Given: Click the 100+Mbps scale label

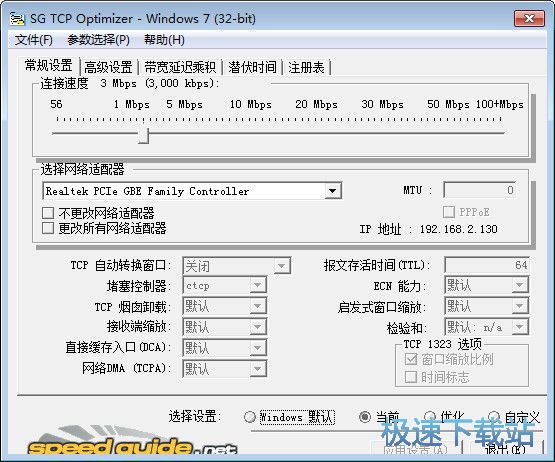Looking at the screenshot, I should pos(499,104).
